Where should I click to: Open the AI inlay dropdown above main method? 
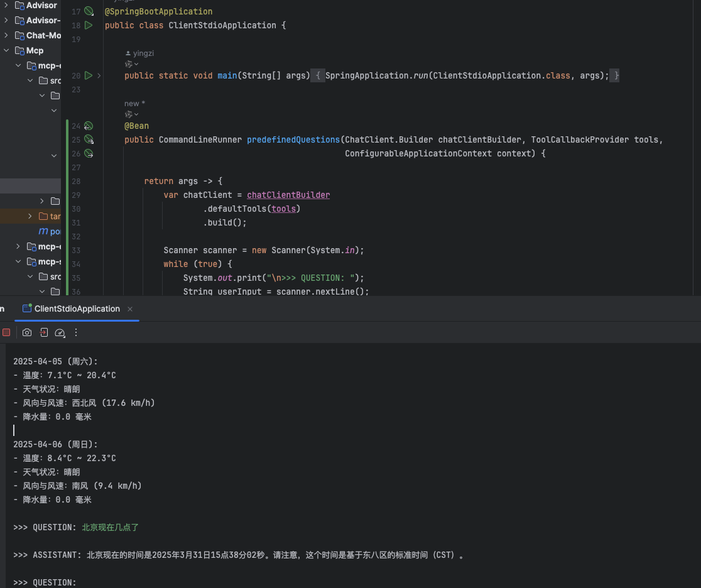pos(132,64)
